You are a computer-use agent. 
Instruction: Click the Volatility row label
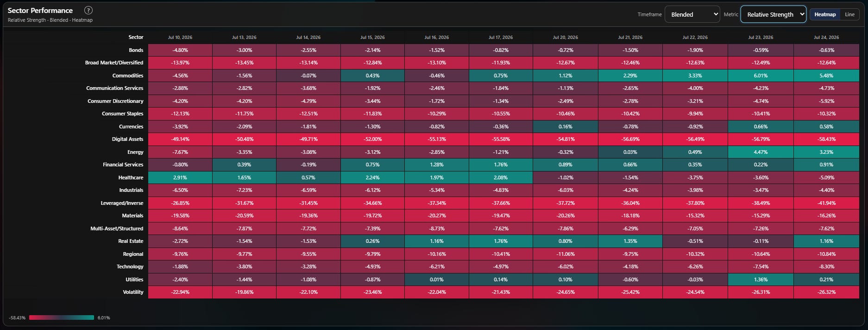(133, 292)
